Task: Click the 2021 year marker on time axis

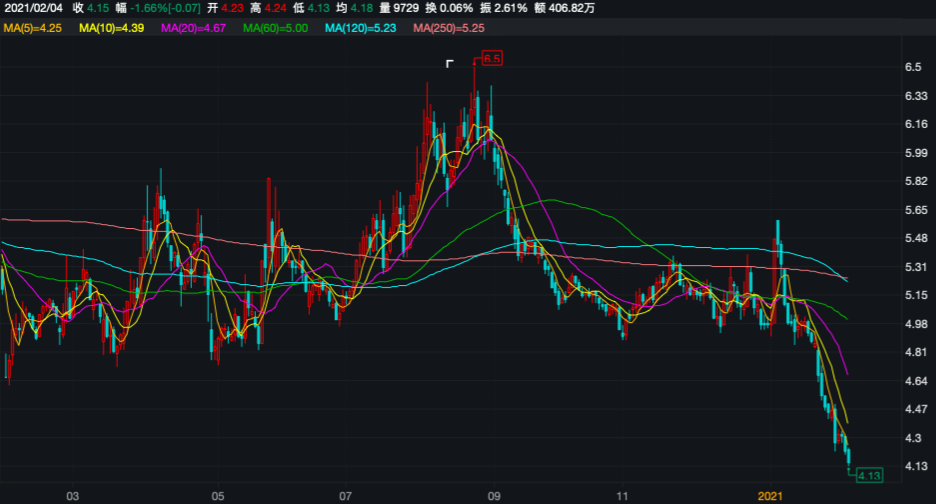Action: pyautogui.click(x=770, y=495)
